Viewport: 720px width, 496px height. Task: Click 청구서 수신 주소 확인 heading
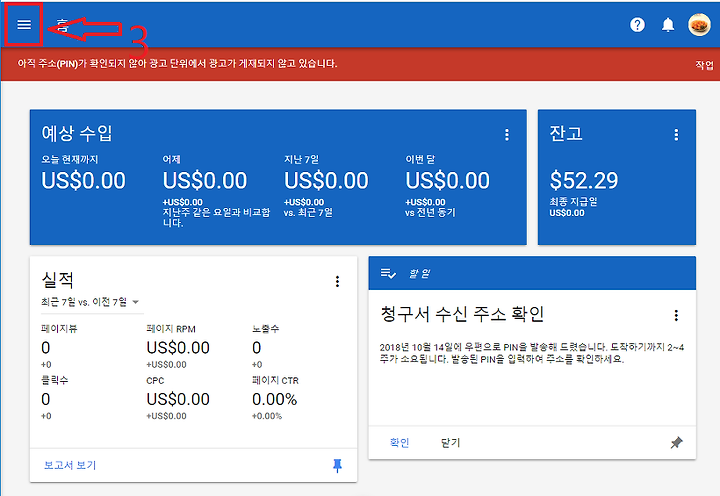tap(462, 314)
